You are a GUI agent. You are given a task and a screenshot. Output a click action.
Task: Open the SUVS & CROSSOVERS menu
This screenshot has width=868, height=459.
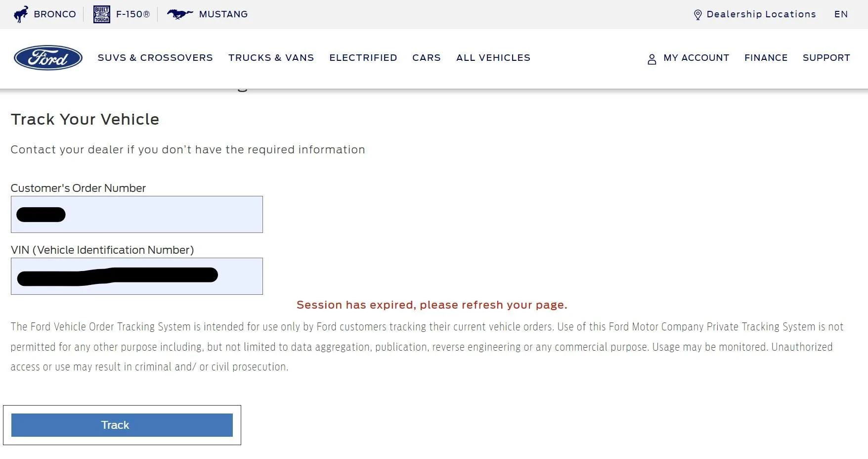(x=155, y=58)
